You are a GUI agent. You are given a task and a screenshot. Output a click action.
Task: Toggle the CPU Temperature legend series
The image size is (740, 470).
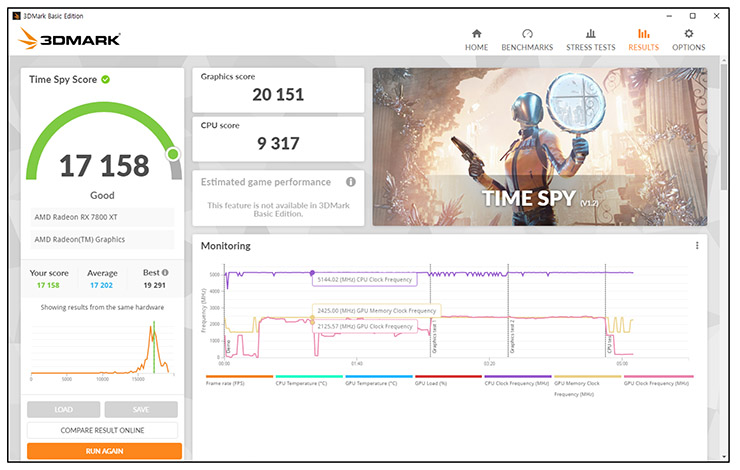click(x=308, y=383)
